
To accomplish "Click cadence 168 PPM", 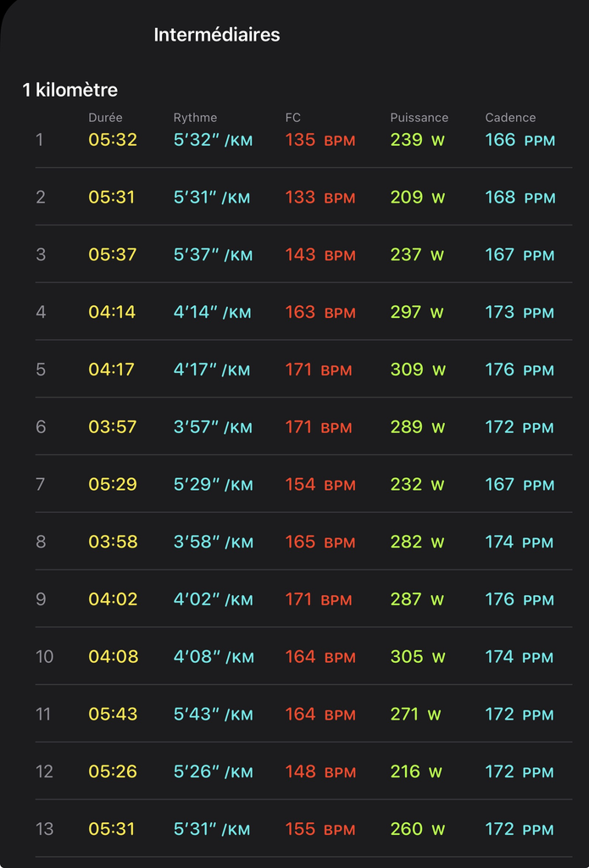I will (520, 198).
